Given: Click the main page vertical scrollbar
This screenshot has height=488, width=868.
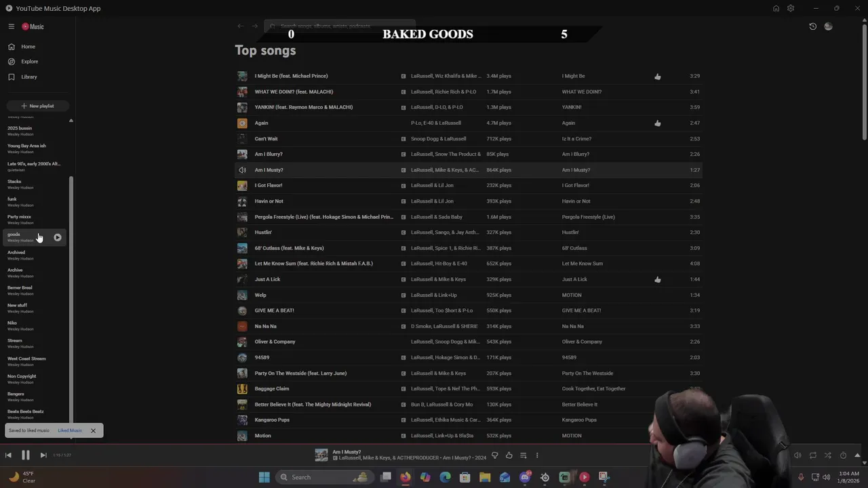Looking at the screenshot, I should tap(864, 81).
